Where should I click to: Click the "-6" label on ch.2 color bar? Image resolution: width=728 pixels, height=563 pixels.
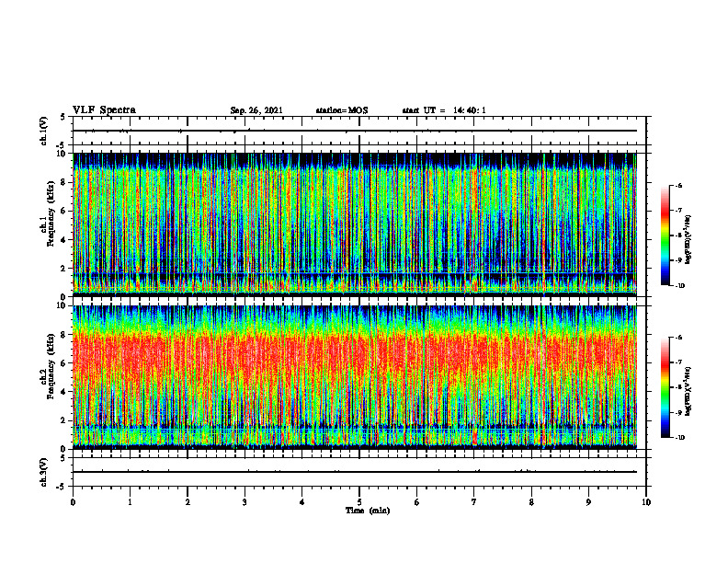(678, 338)
